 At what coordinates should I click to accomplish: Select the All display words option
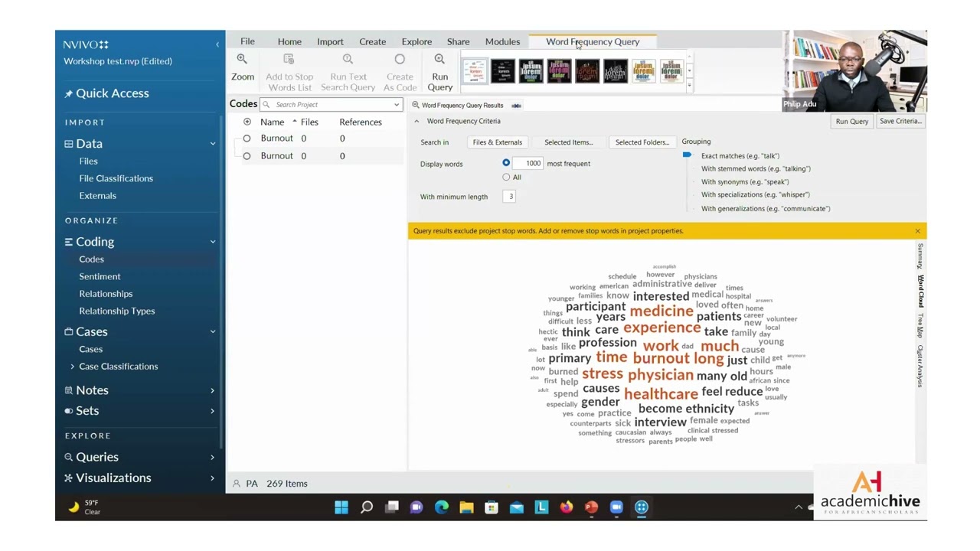506,177
